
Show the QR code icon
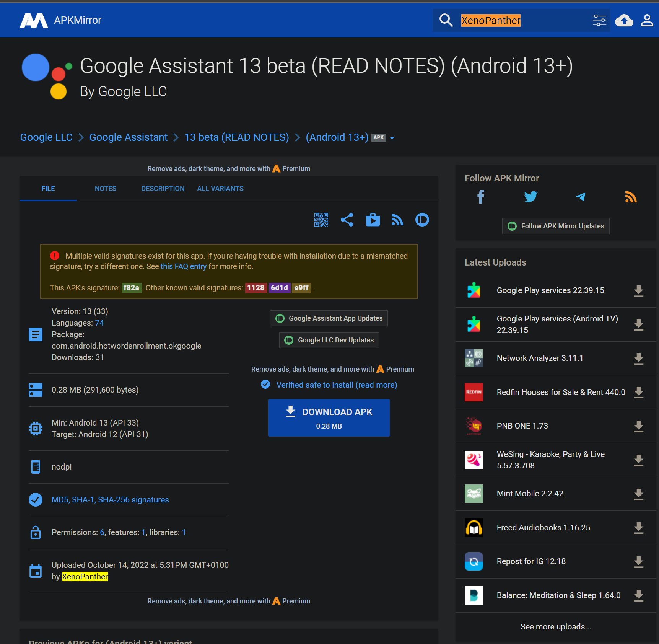(x=321, y=220)
